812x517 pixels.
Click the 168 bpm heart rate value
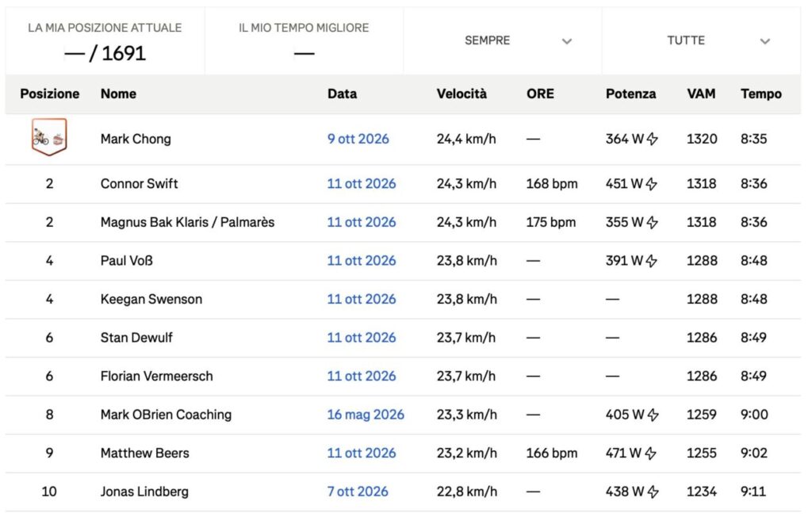pyautogui.click(x=552, y=183)
